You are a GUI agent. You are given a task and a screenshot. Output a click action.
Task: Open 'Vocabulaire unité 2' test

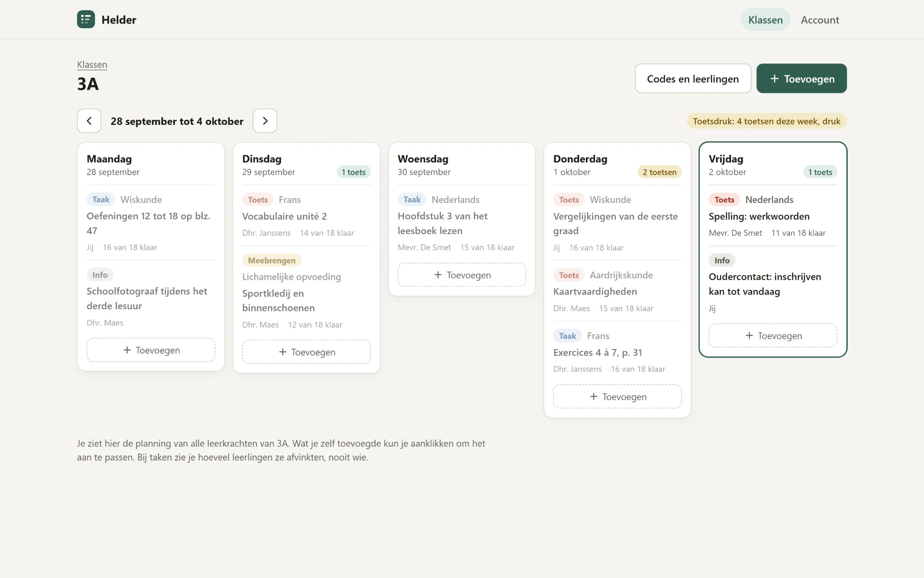(x=285, y=216)
